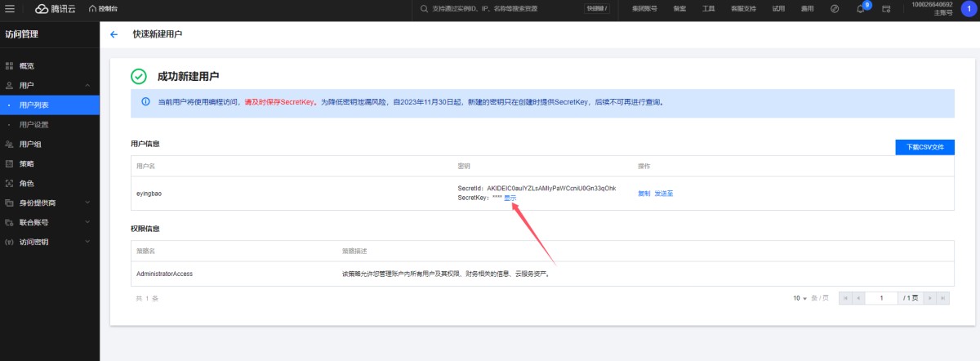Click the 复制 link in operations column
The width and height of the screenshot is (980, 361).
click(x=644, y=194)
